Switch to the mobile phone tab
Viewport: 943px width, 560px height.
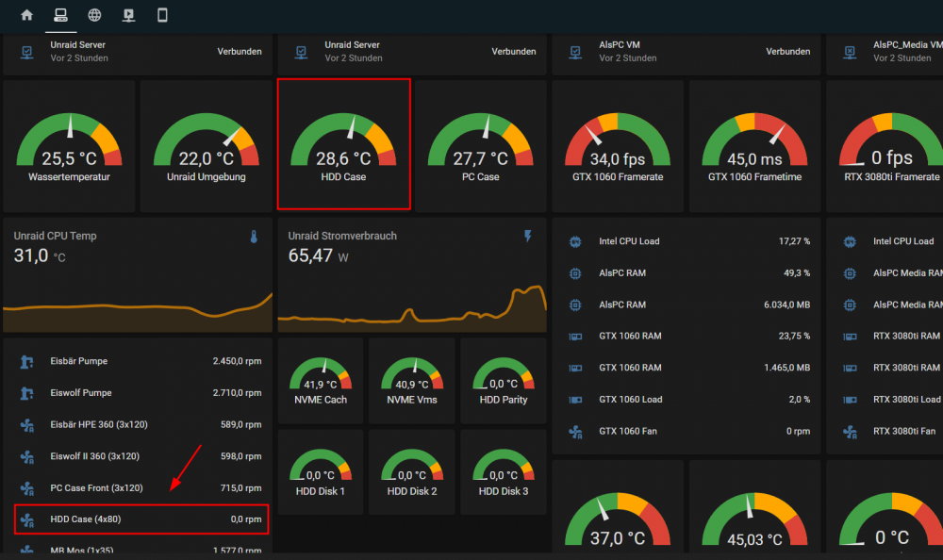coord(162,15)
